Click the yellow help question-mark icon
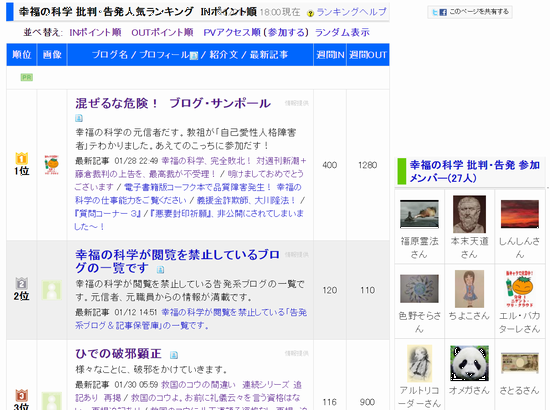Screen dimensions: 550x410 point(310,13)
